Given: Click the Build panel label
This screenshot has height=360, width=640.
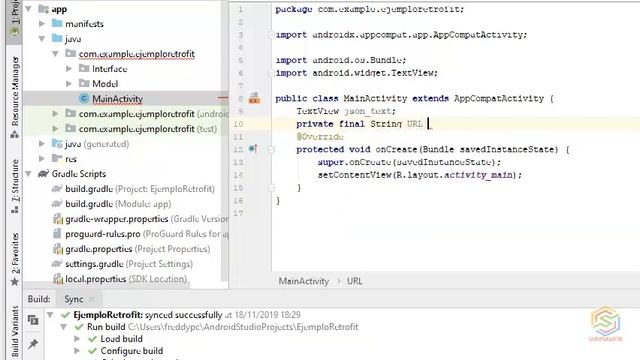Looking at the screenshot, I should (x=39, y=299).
